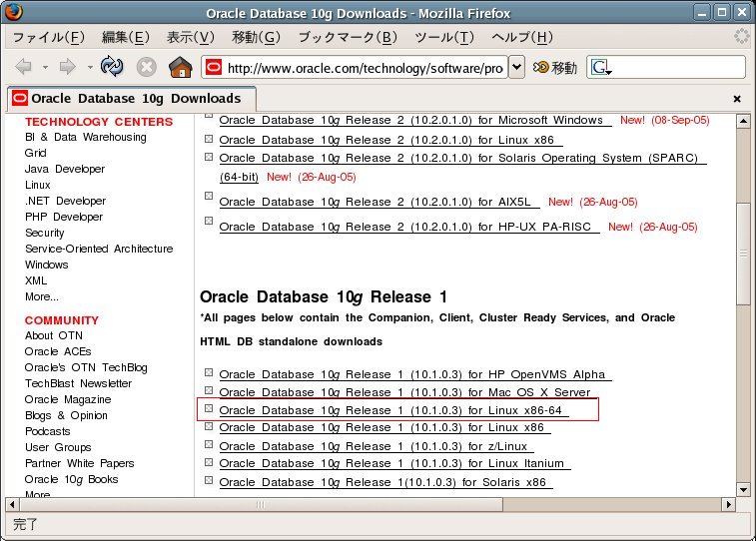This screenshot has height=541, width=756.
Task: Open BI & Data Warehousing sidebar link
Action: (85, 138)
